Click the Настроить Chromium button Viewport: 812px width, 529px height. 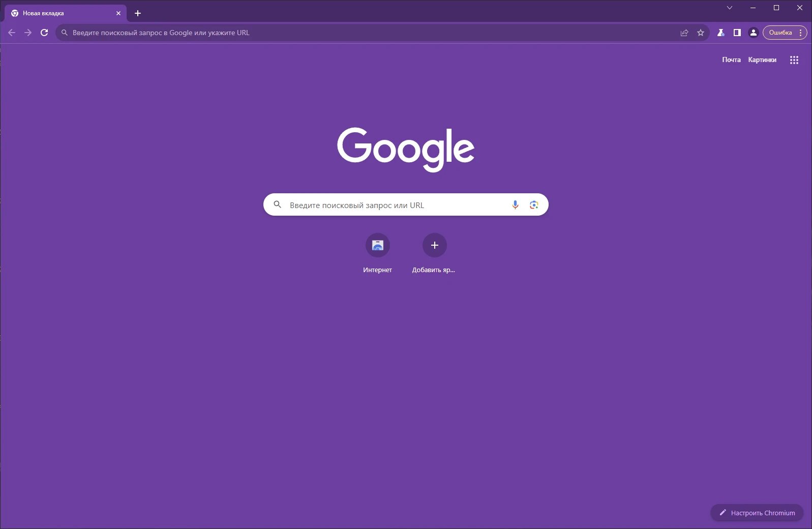coord(757,513)
